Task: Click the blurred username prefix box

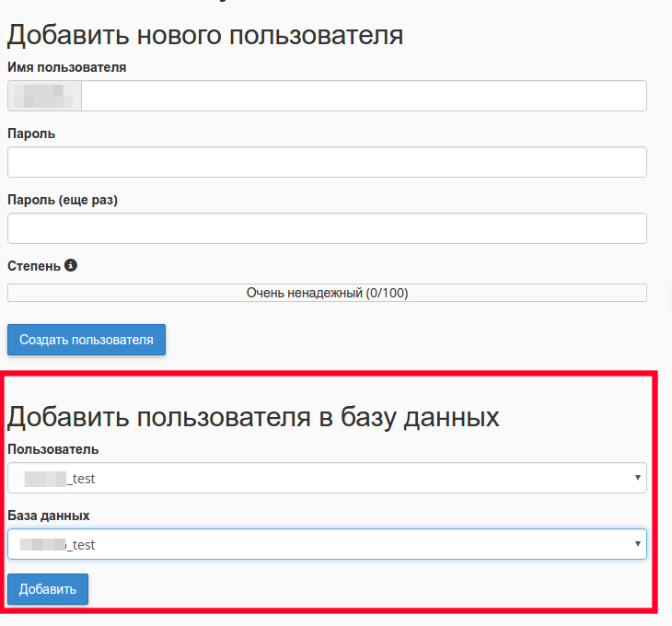Action: pos(44,96)
